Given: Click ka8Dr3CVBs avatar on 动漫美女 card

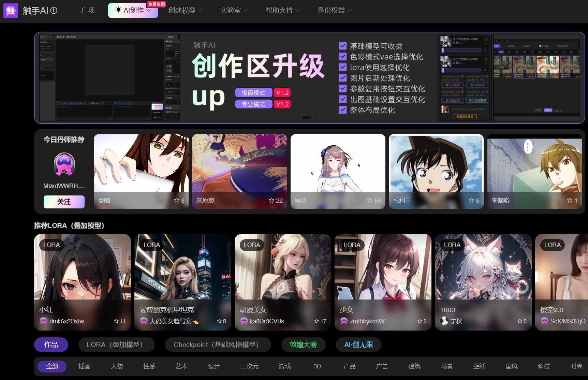Looking at the screenshot, I should tap(245, 321).
